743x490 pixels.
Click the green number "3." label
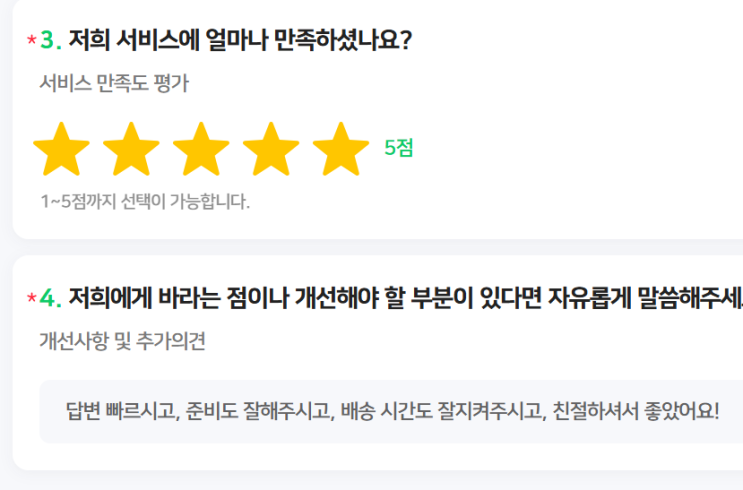tap(50, 41)
